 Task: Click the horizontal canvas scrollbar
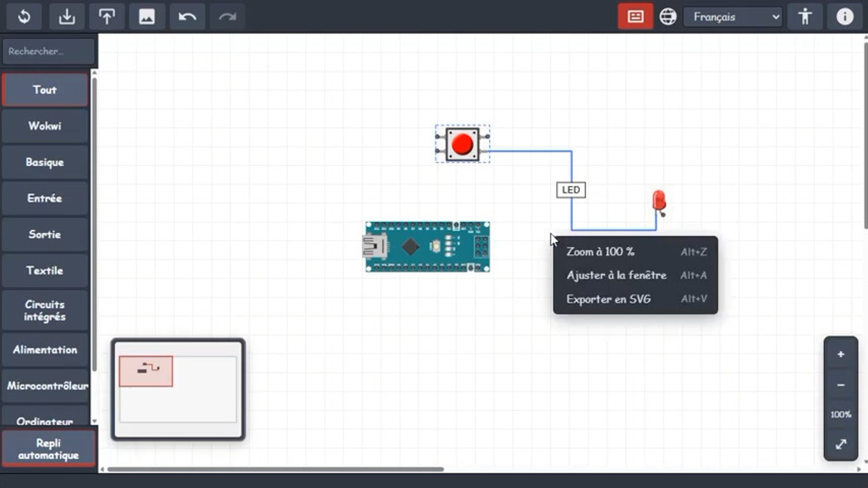[x=275, y=469]
